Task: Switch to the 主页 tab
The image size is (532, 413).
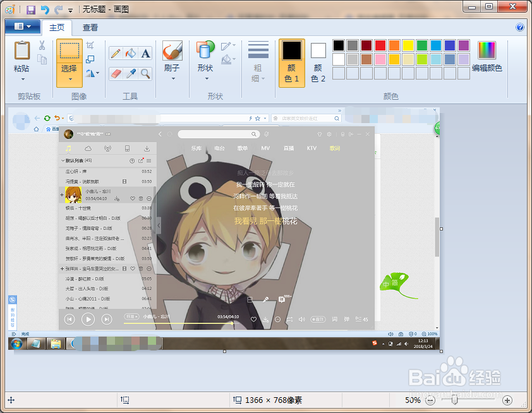Action: (57, 27)
